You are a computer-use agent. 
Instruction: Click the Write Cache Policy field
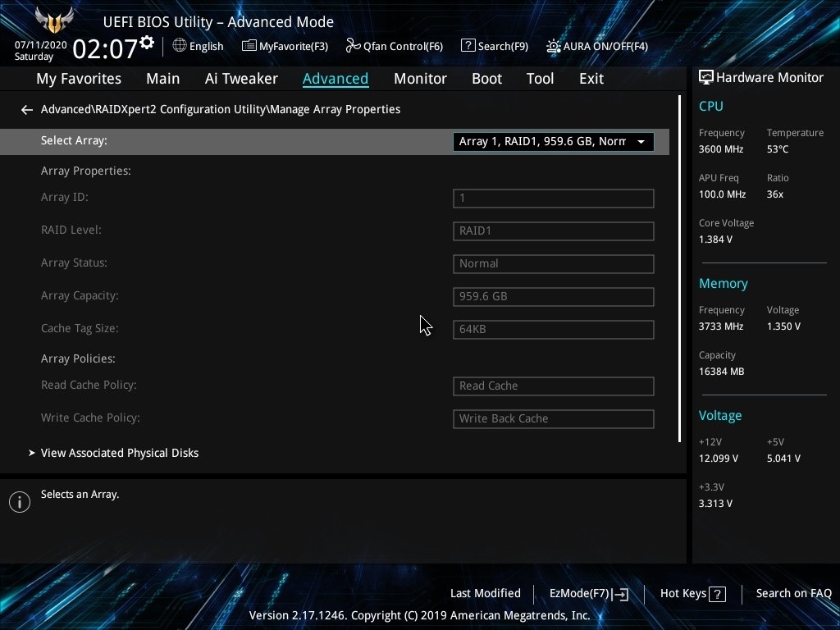(554, 419)
